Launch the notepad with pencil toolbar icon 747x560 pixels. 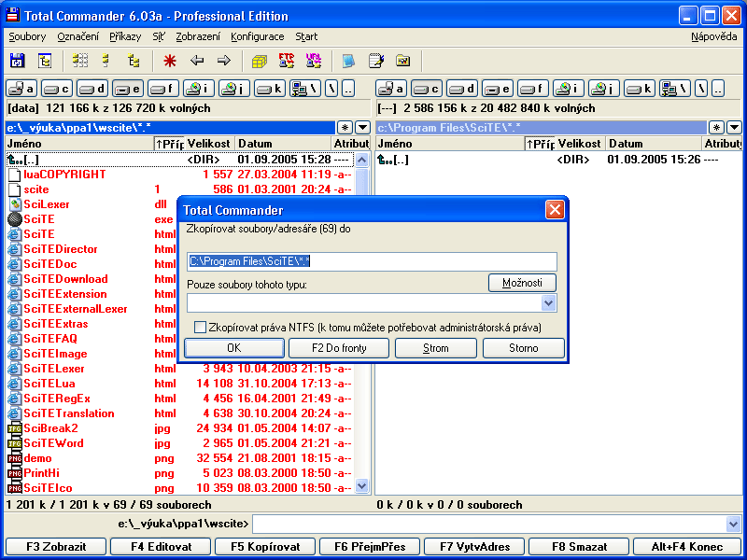(x=376, y=61)
